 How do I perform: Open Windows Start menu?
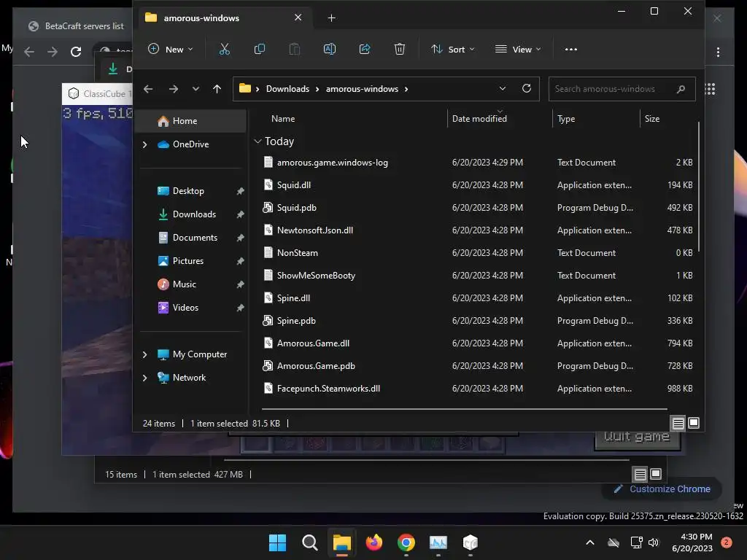coord(277,542)
